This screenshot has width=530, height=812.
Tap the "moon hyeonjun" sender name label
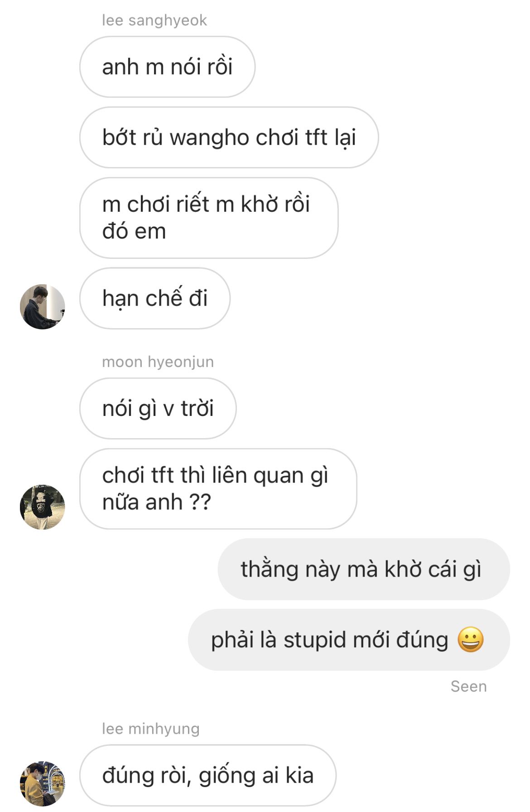158,362
